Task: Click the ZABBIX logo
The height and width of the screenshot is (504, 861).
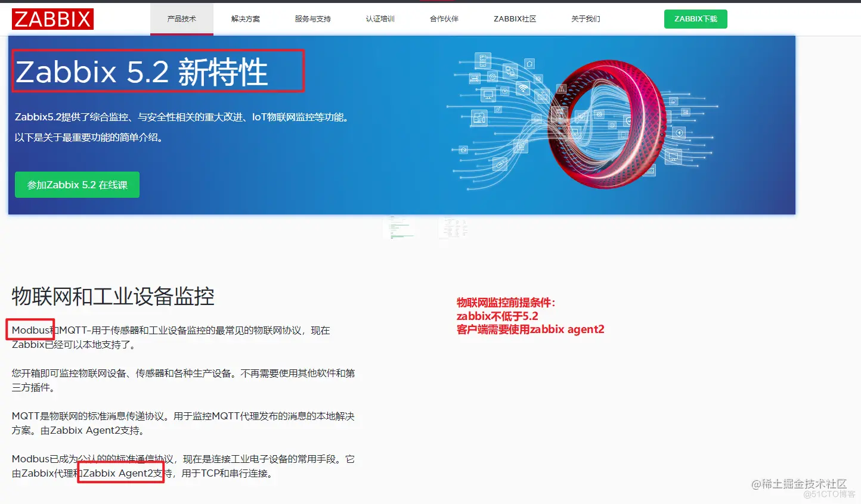Action: 52,19
